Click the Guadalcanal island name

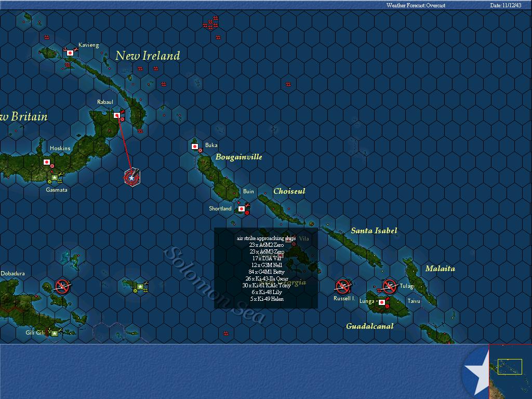(x=370, y=326)
